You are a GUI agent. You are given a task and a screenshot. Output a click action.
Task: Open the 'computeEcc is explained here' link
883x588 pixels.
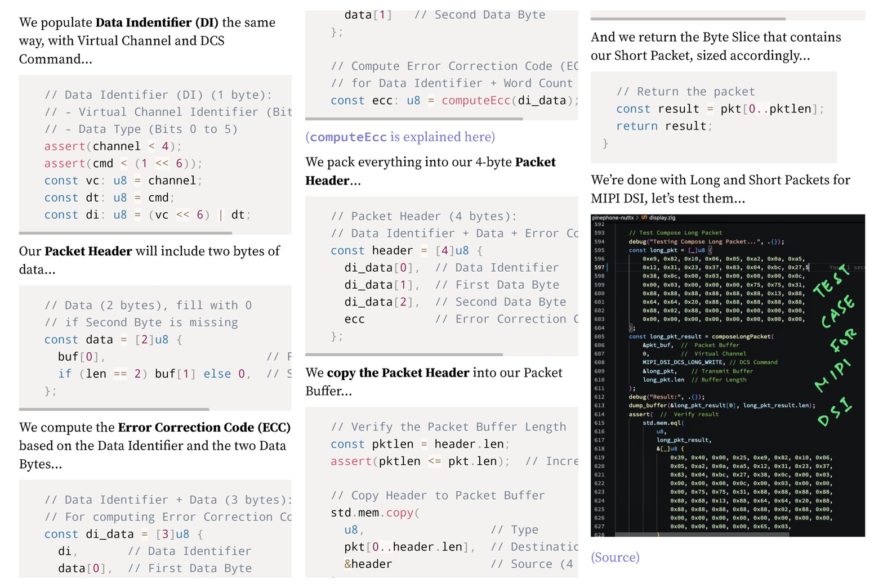point(400,137)
